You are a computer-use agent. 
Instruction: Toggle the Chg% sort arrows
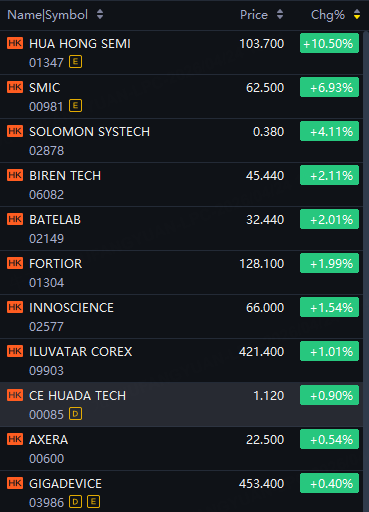(357, 14)
